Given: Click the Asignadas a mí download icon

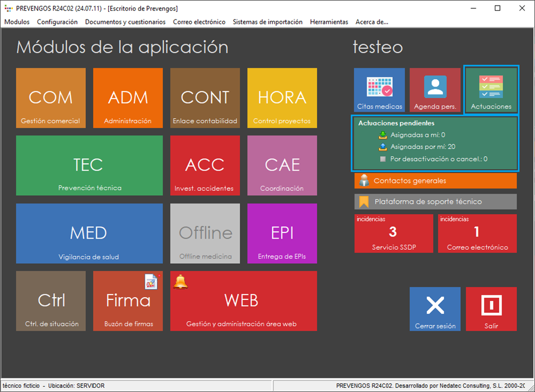Looking at the screenshot, I should point(382,135).
